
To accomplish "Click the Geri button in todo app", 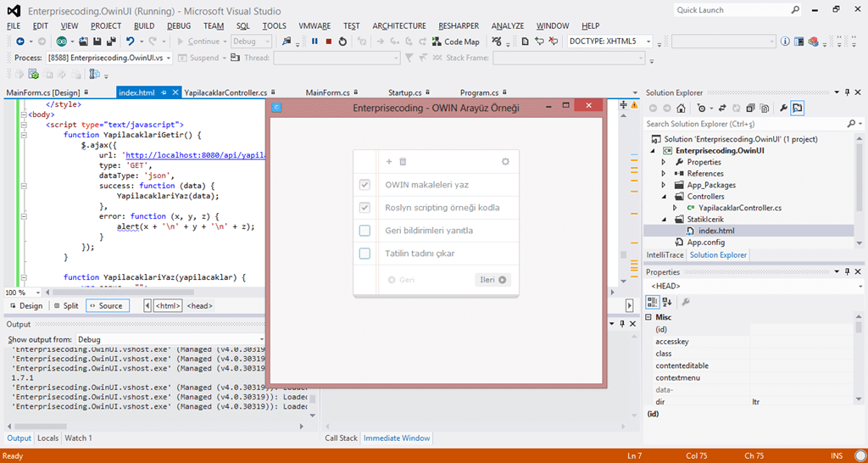I will pos(402,280).
